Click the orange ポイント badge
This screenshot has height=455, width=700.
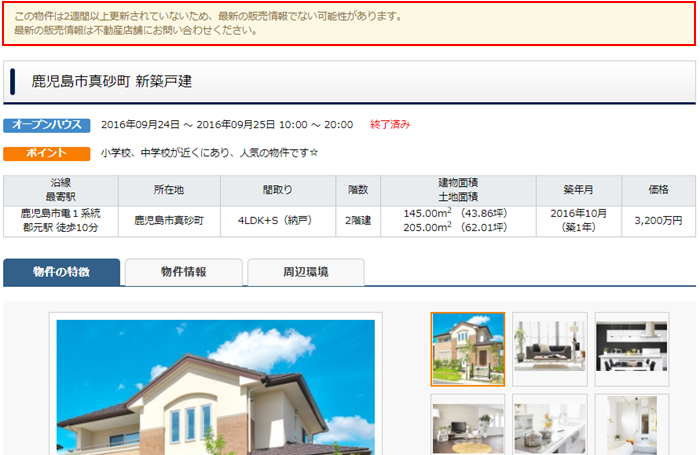click(x=47, y=153)
